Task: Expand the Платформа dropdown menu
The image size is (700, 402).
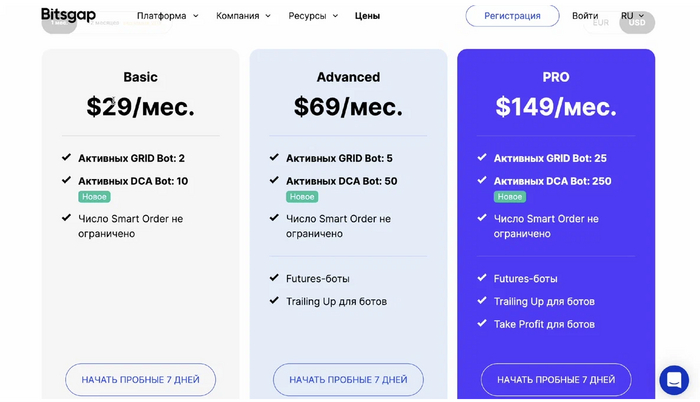Action: (167, 16)
